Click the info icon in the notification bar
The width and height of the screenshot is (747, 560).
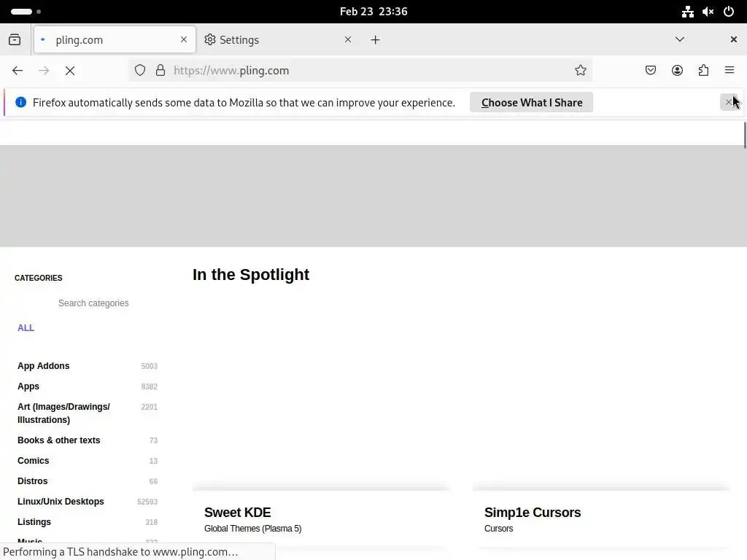pos(20,102)
